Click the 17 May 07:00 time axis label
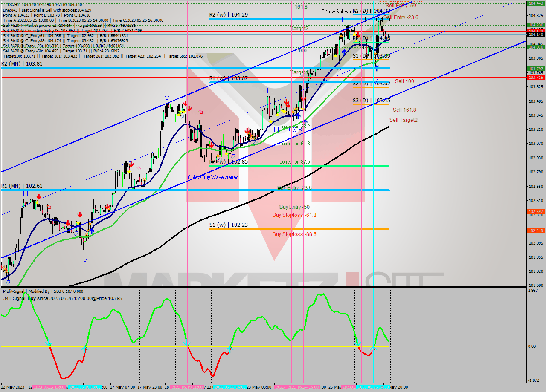 [123, 387]
